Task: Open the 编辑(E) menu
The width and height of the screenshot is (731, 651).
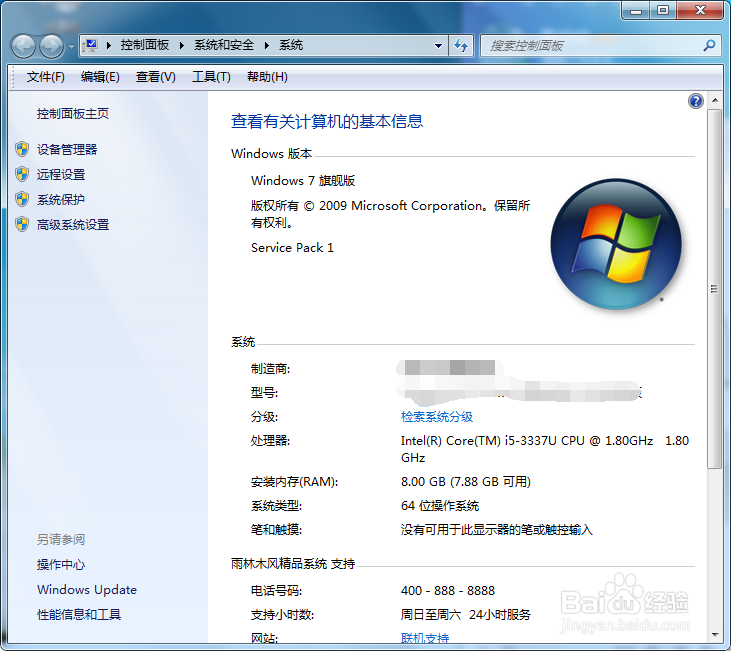Action: (x=100, y=76)
